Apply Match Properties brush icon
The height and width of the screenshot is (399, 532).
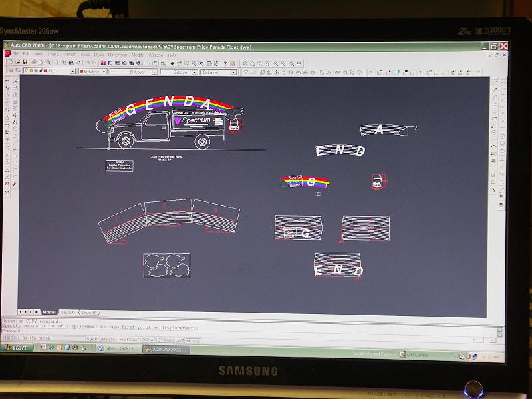78,62
